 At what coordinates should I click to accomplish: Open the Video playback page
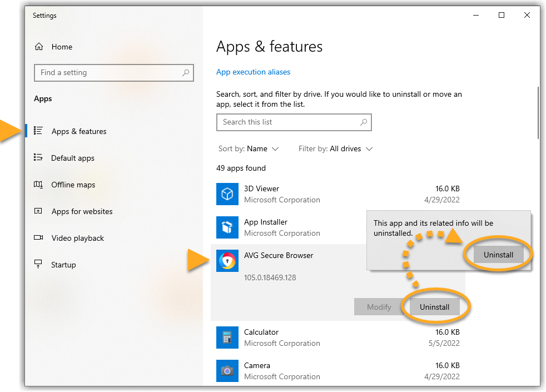[78, 238]
